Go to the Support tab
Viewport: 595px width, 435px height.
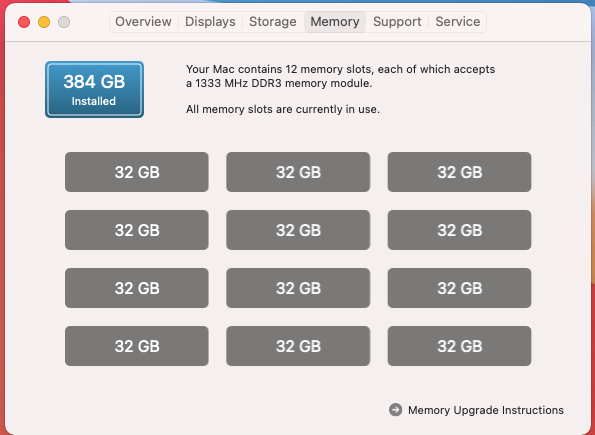click(x=397, y=22)
